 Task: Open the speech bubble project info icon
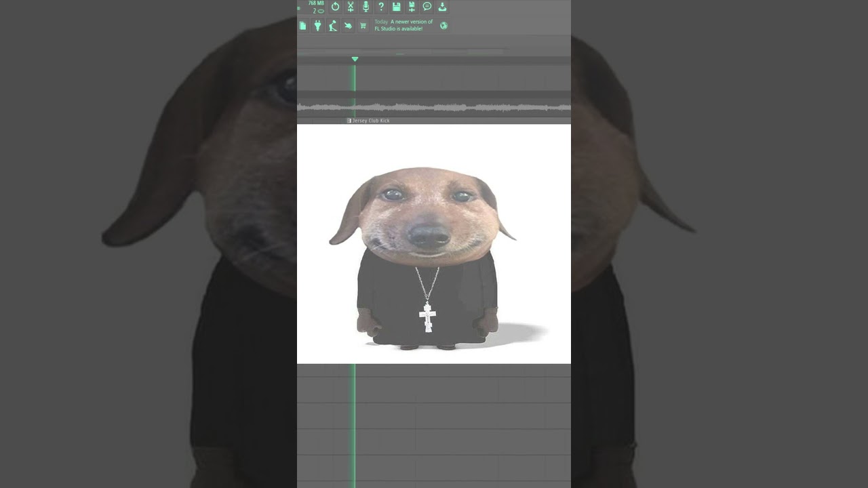tap(427, 7)
